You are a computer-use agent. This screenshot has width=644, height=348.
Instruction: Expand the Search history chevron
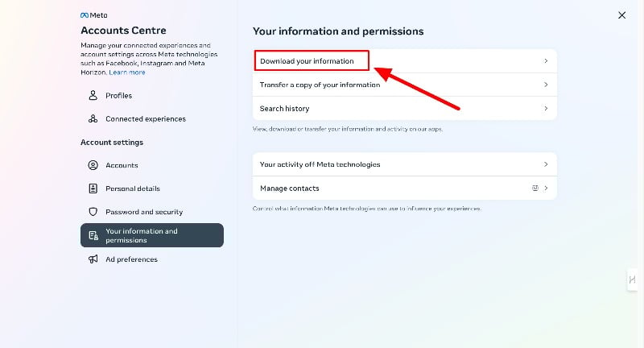546,108
